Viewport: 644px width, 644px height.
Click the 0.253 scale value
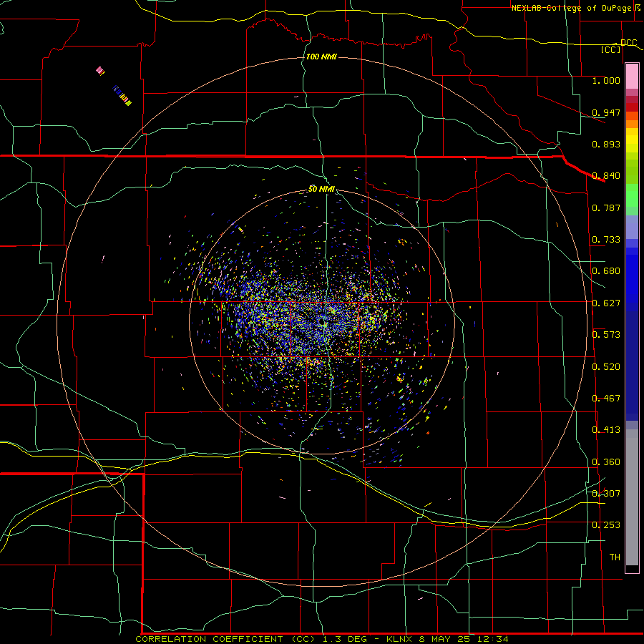tap(606, 525)
